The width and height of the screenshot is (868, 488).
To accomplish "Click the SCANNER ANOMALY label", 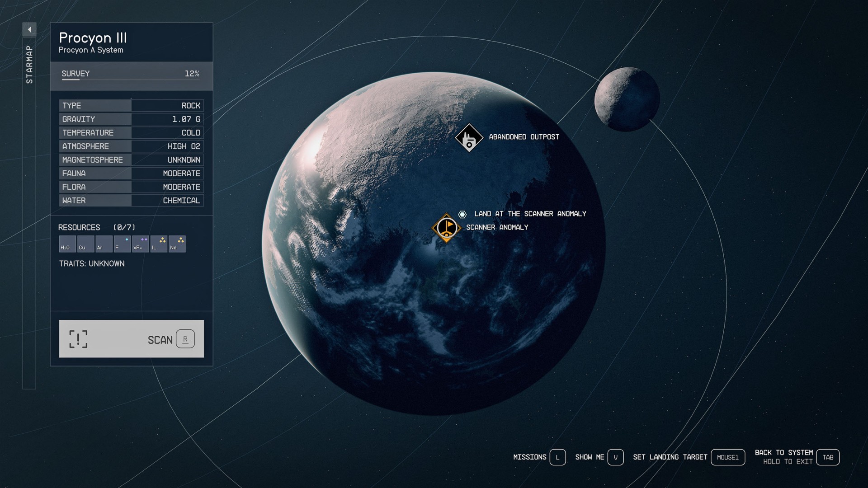I will (x=497, y=227).
